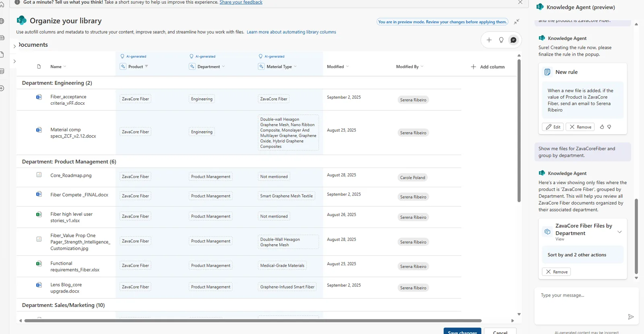The height and width of the screenshot is (334, 644).
Task: Click Medical-Grade Materials cell
Action: (282, 266)
